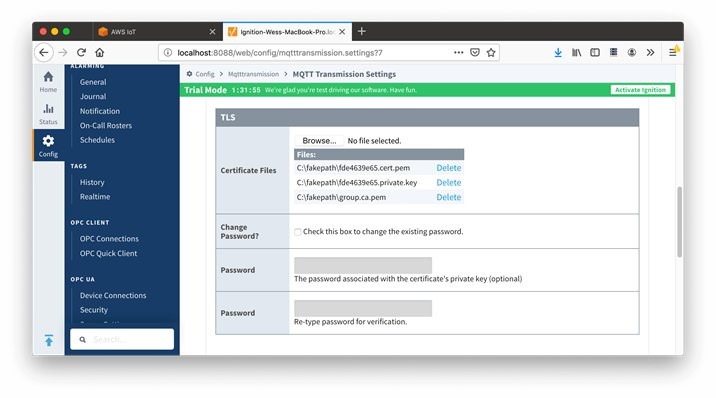The image size is (716, 398).
Task: Open OPC UA Security page
Action: coord(94,310)
